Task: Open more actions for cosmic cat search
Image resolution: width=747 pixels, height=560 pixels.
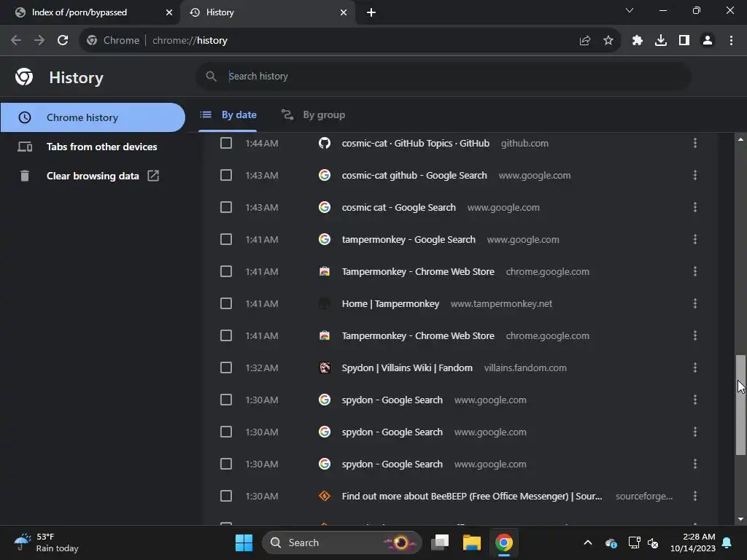Action: [694, 207]
